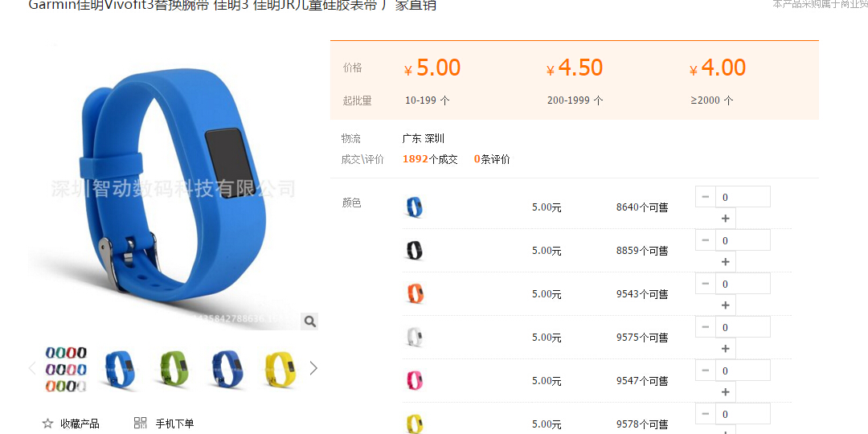This screenshot has height=434, width=868.
Task: Click the 10-199 个 quantity range
Action: click(428, 100)
